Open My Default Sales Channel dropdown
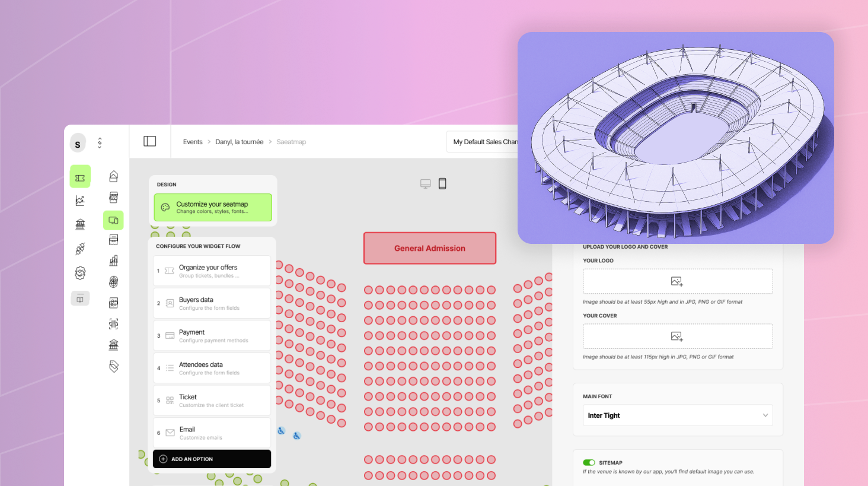868x486 pixels. click(483, 142)
